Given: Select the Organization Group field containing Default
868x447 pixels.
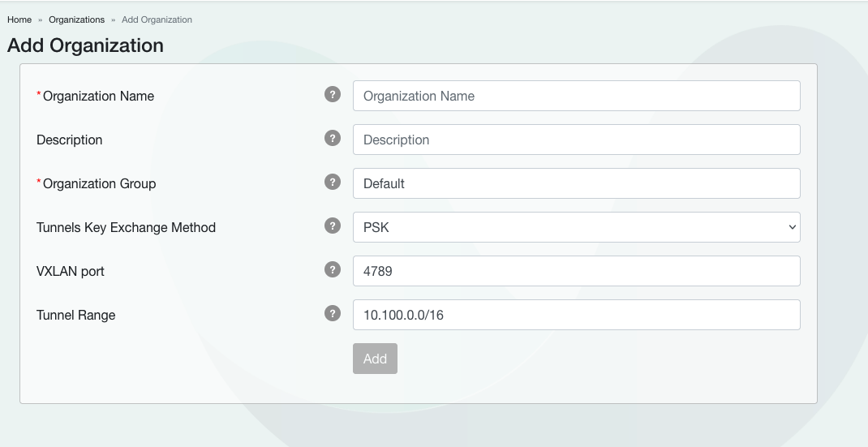Looking at the screenshot, I should pyautogui.click(x=576, y=183).
